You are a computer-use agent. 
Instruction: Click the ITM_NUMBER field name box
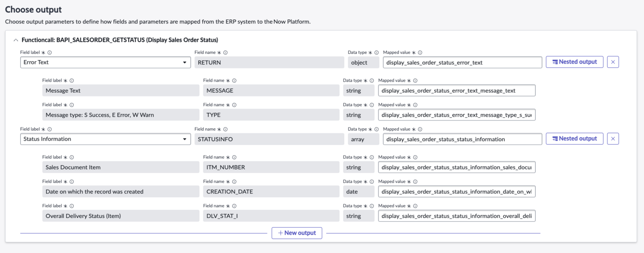(272, 167)
